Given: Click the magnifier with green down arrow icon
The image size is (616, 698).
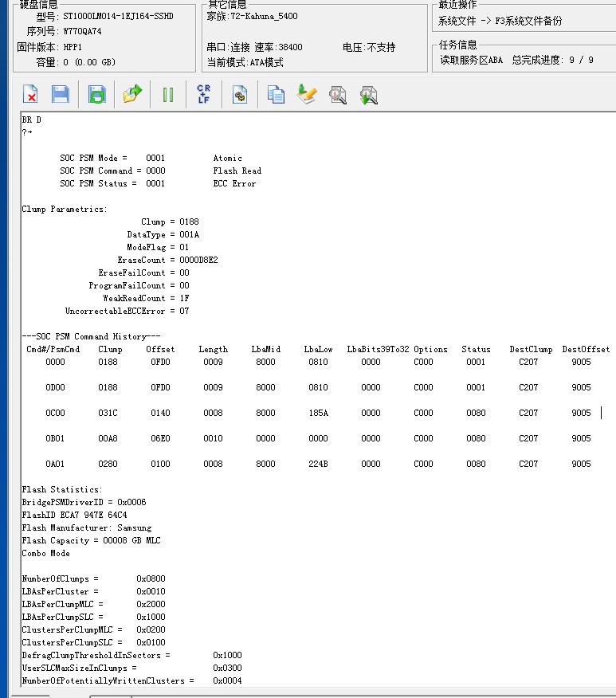Looking at the screenshot, I should (x=368, y=95).
